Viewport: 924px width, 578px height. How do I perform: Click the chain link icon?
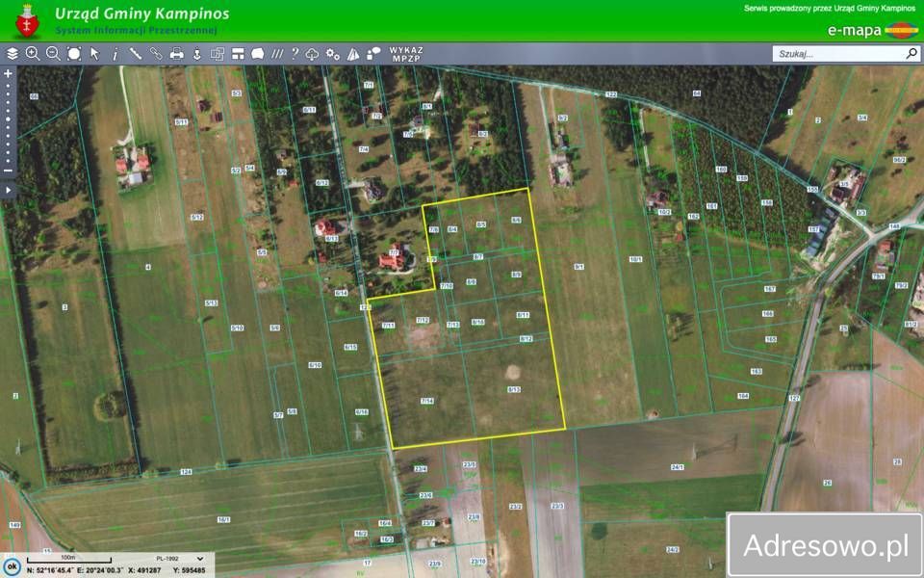[156, 54]
